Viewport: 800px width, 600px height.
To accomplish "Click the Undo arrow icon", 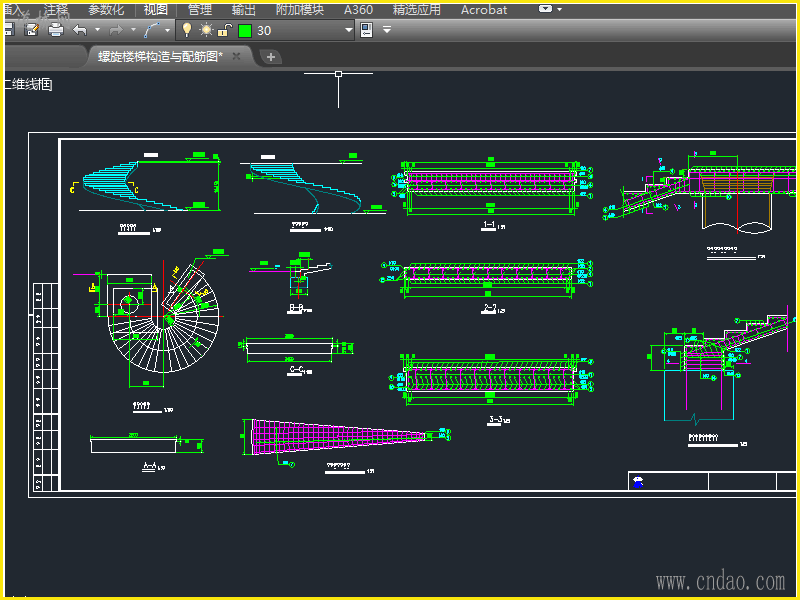I will [80, 30].
